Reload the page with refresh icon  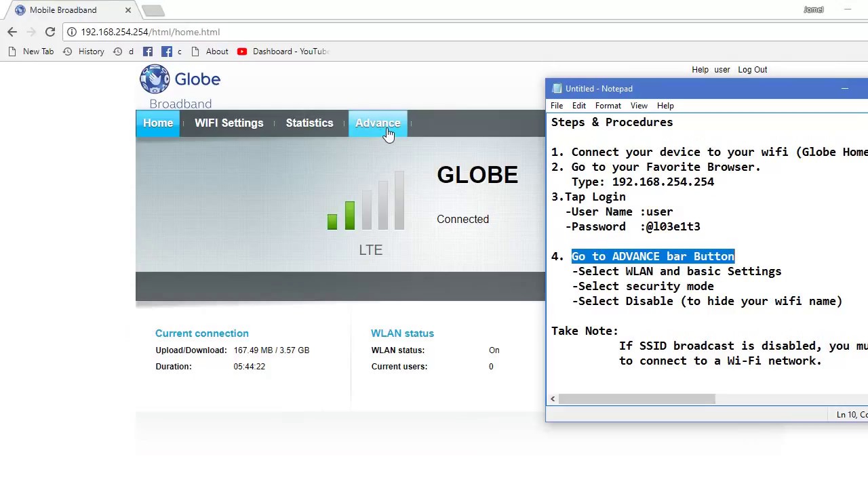[50, 32]
